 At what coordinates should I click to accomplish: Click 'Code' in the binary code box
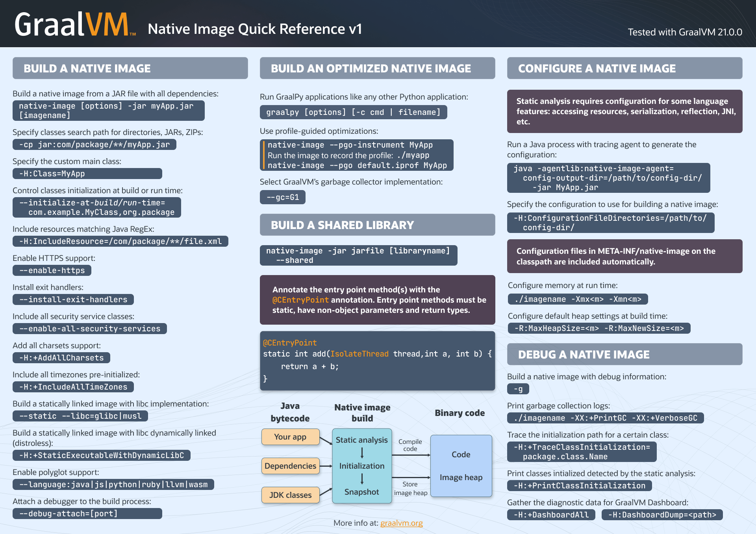coord(461,455)
